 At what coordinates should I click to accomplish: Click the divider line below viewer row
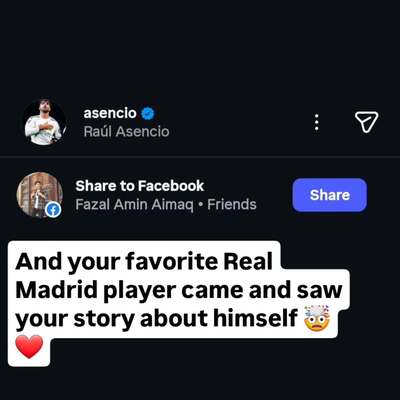click(200, 156)
